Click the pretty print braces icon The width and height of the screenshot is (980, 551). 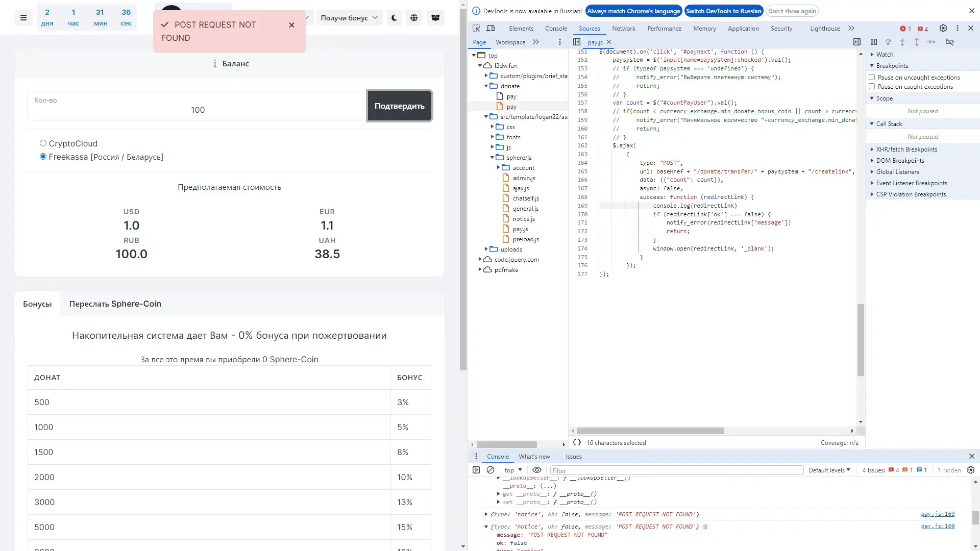(577, 443)
